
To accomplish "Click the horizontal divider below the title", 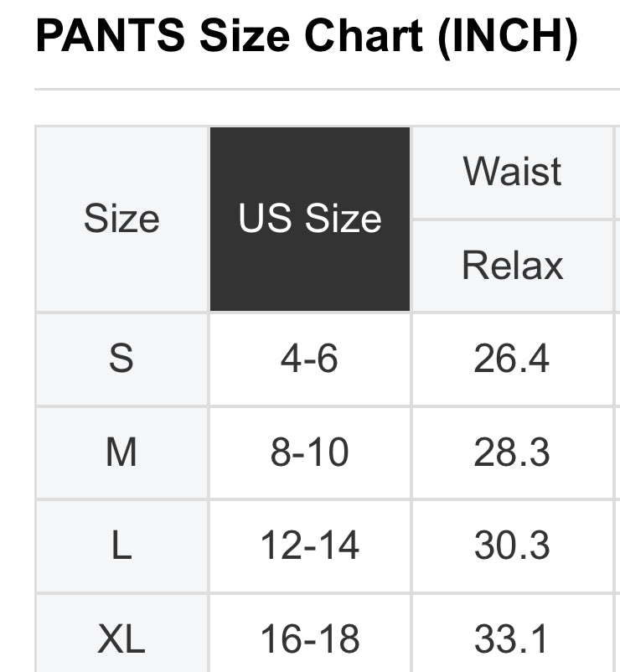I will (x=327, y=89).
